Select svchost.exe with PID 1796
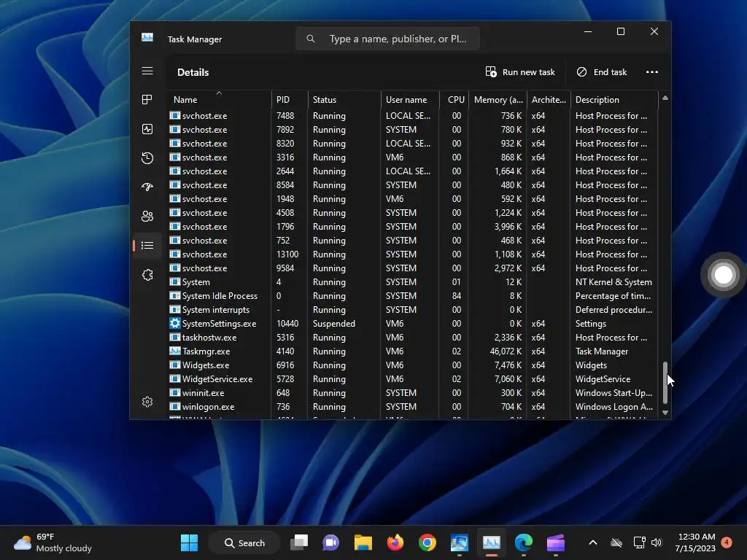747x560 pixels. (413, 227)
